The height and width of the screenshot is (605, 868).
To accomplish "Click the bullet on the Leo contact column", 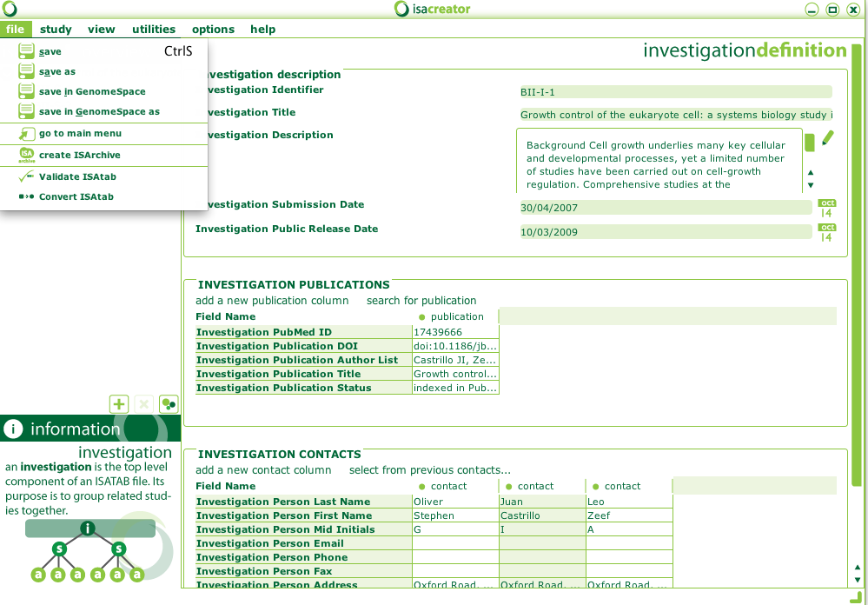I will [x=596, y=487].
